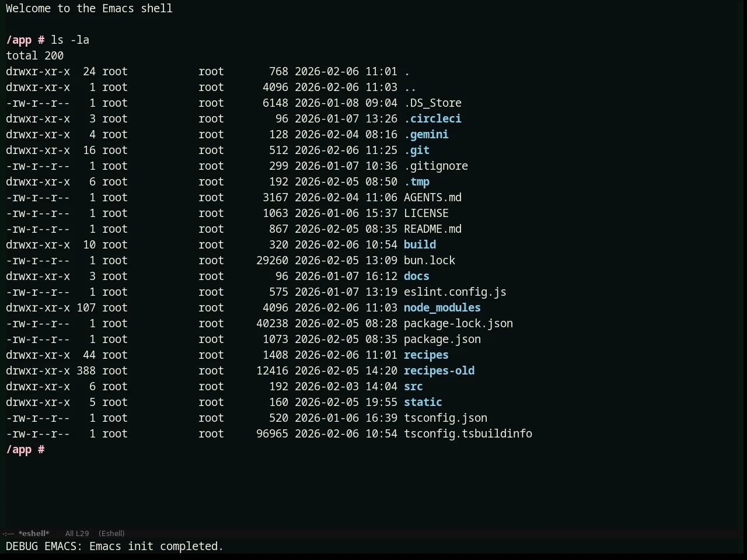Click the bun.lock file name
The height and width of the screenshot is (560, 747).
click(430, 260)
